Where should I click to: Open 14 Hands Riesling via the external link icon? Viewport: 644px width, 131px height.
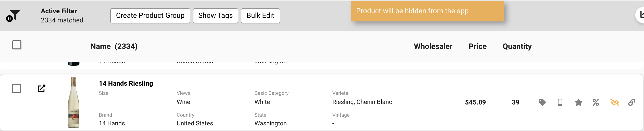pos(42,88)
